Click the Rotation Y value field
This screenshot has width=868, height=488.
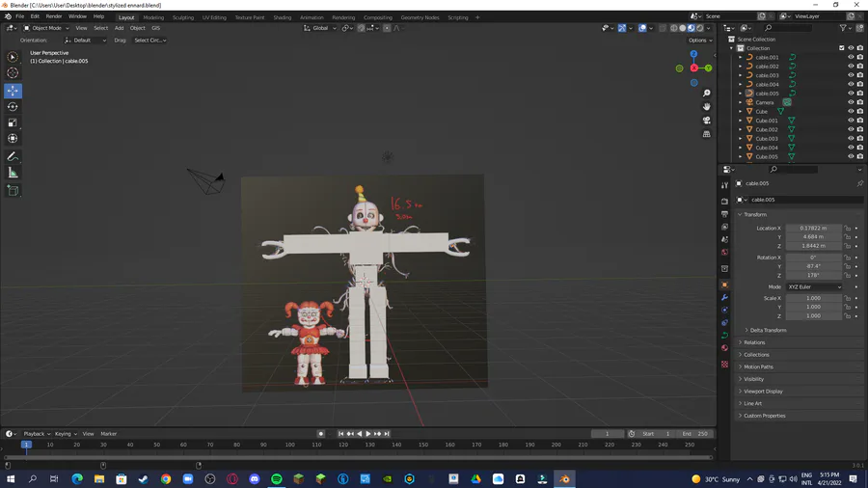813,266
